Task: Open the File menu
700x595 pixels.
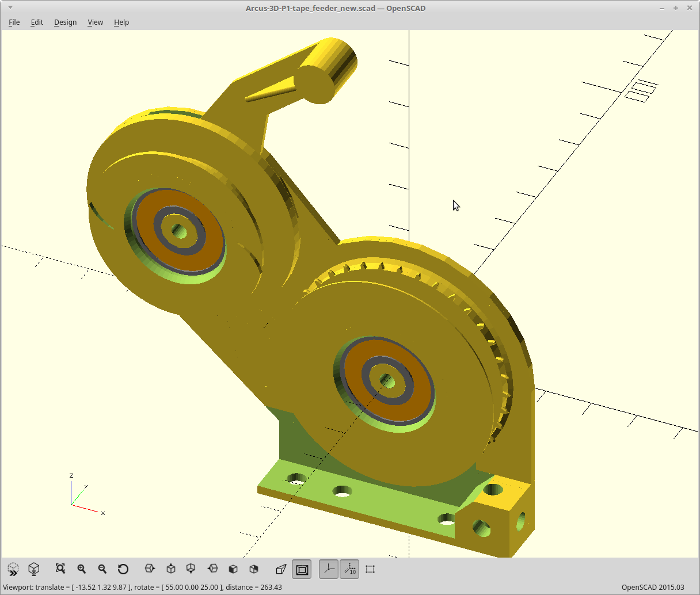Action: (14, 22)
